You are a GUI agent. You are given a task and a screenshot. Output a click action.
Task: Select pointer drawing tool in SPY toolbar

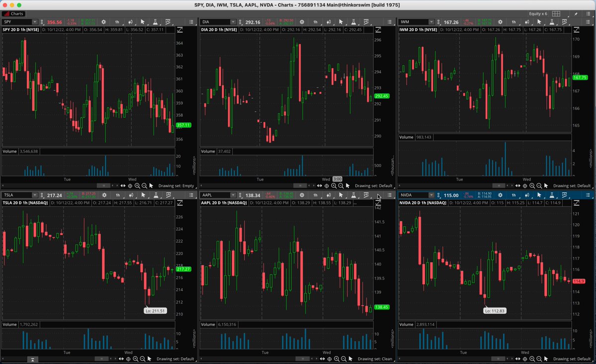(x=143, y=22)
